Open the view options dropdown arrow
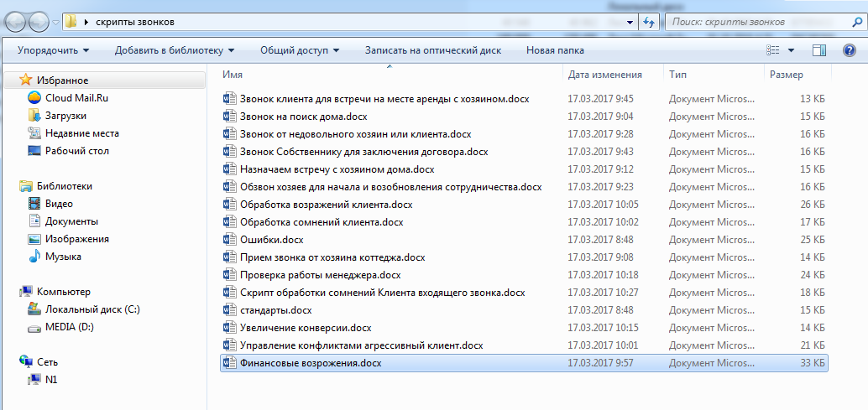The height and width of the screenshot is (410, 868). (791, 50)
